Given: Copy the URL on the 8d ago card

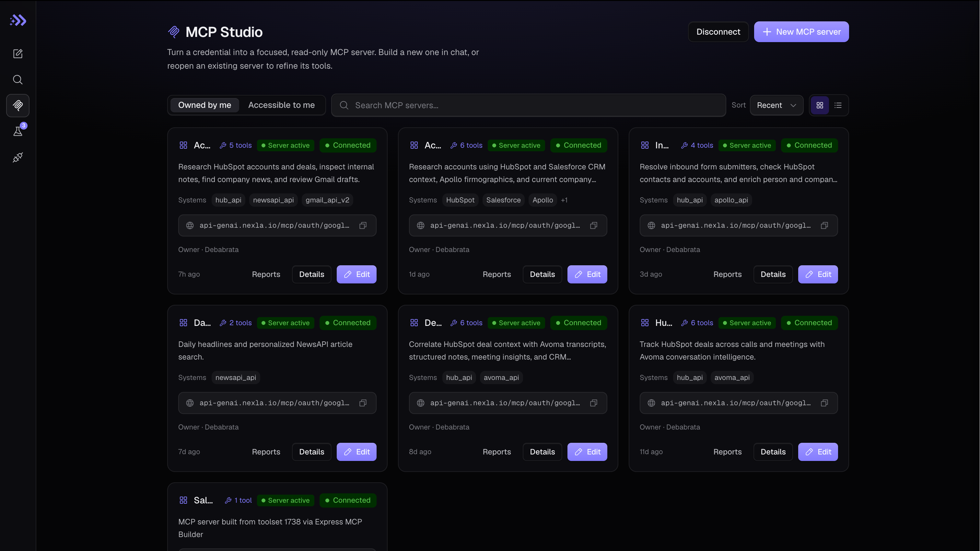Looking at the screenshot, I should (x=593, y=403).
